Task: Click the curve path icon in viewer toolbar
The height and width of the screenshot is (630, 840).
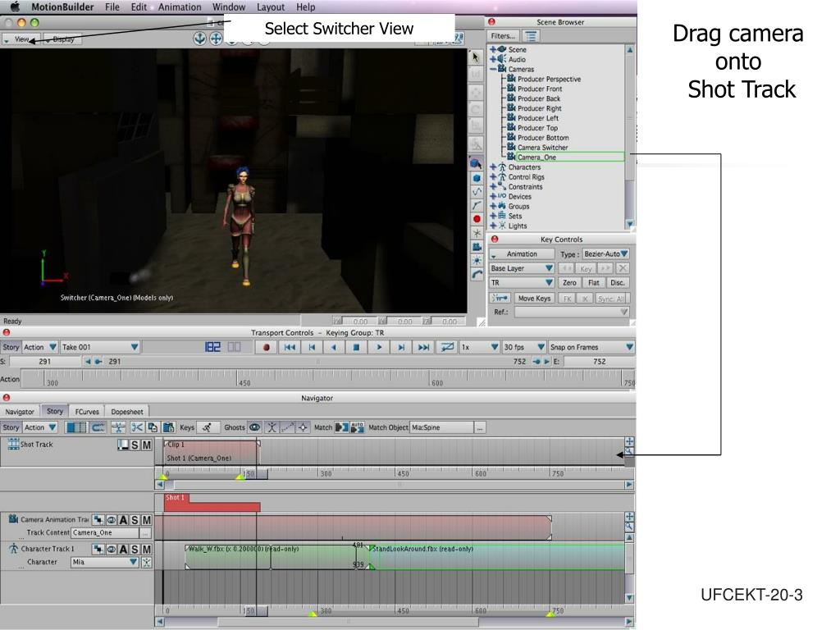Action: coord(477,191)
